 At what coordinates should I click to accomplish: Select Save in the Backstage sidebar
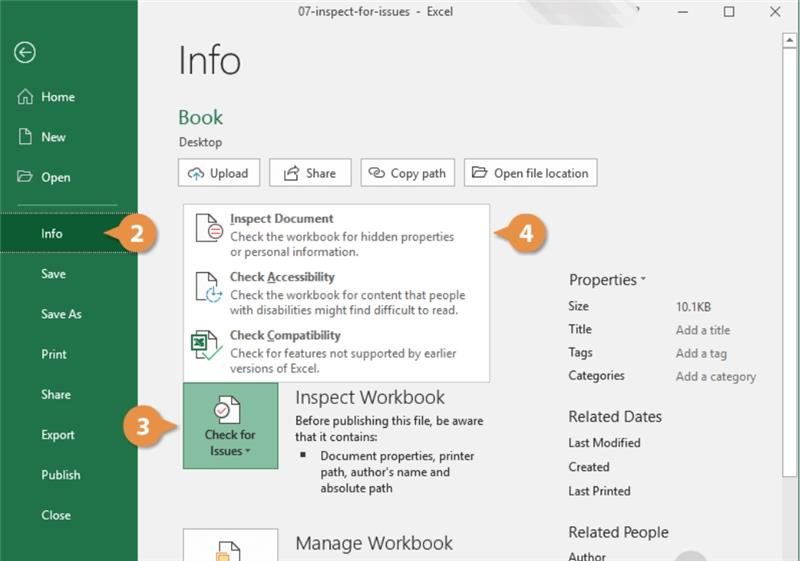click(68, 274)
